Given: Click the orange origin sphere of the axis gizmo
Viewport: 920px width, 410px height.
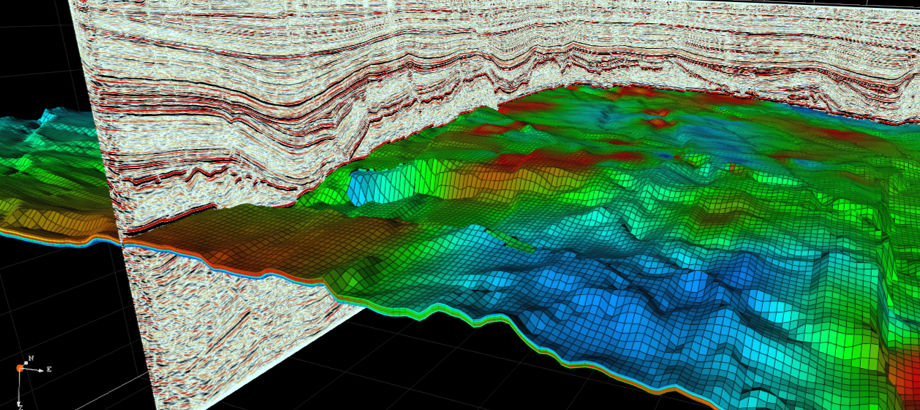Looking at the screenshot, I should pos(19,369).
